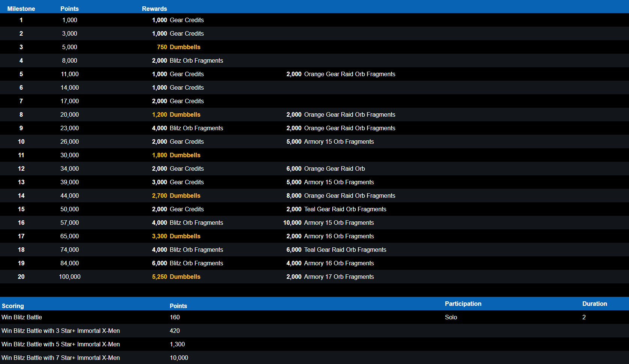Click the Duration column header
629x364 pixels.
594,304
